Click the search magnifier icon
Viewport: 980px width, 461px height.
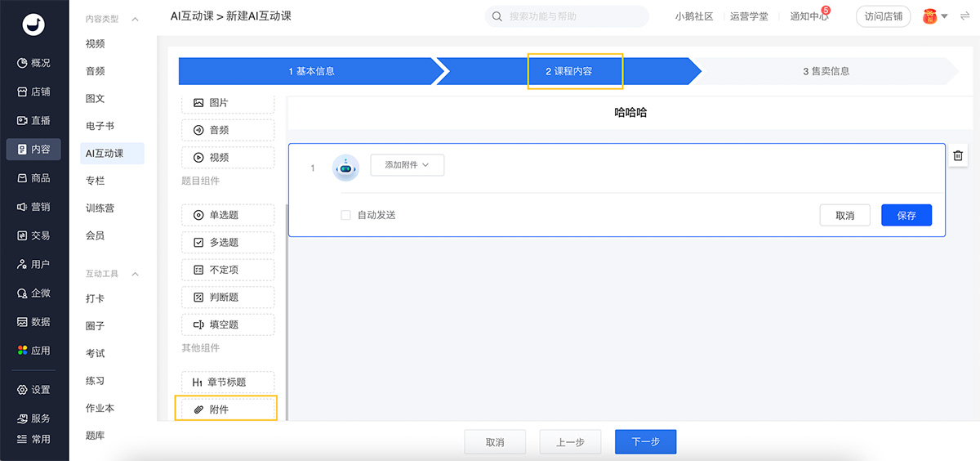(497, 16)
